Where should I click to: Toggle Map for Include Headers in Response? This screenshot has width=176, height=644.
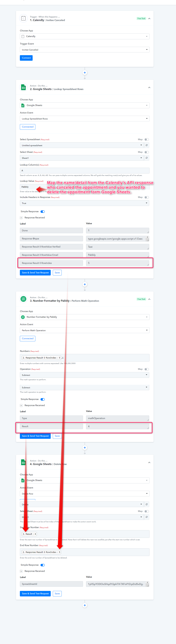(147, 197)
